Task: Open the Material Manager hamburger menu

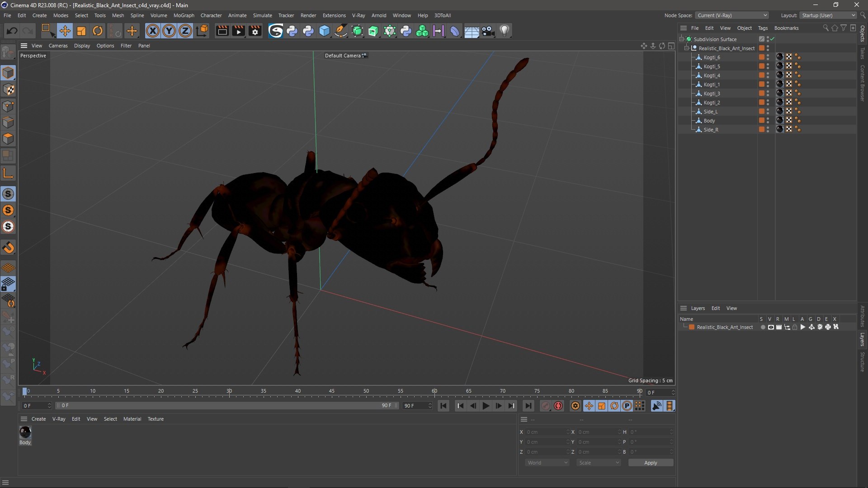Action: (x=24, y=419)
